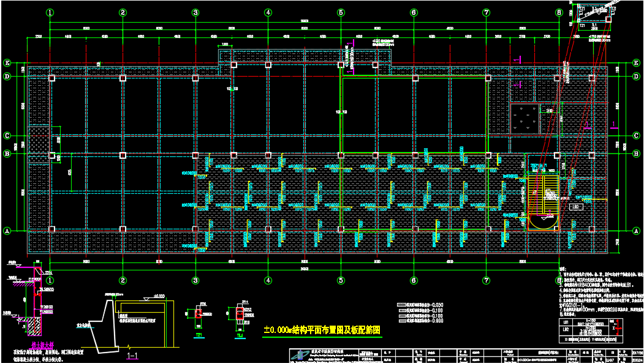Image resolution: width=644 pixels, height=363 pixels.
Task: Click grid bubble 7 below the plan
Action: tap(487, 280)
